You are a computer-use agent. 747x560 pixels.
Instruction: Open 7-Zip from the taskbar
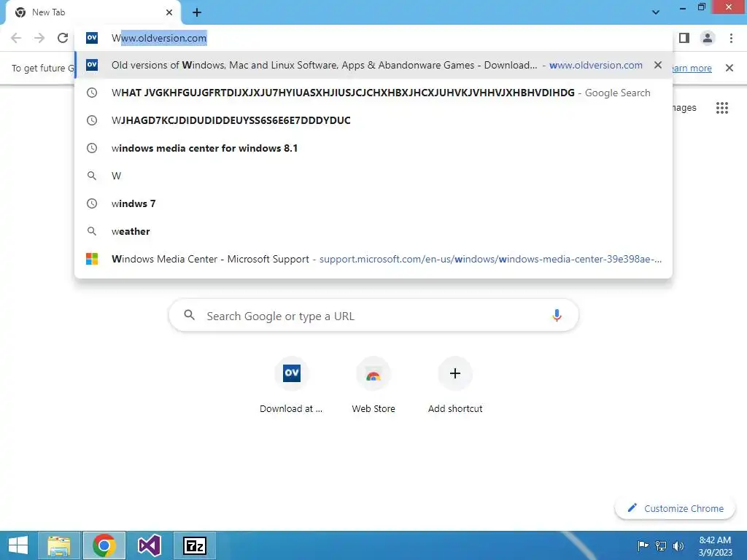pos(195,545)
